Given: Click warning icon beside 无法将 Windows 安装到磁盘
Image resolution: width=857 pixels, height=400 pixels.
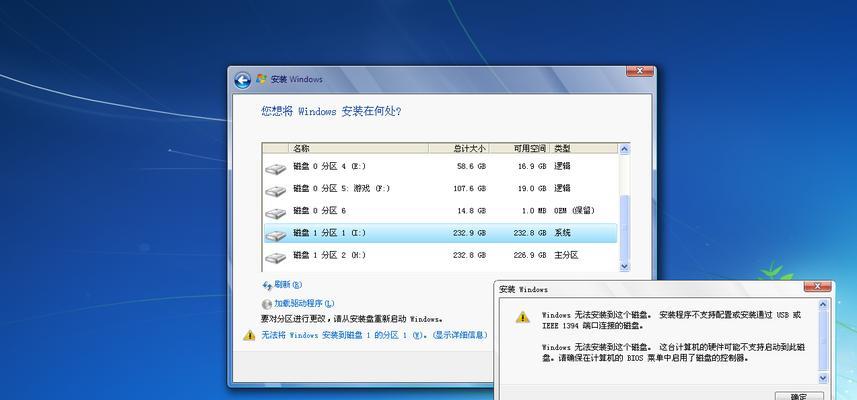Looking at the screenshot, I should (249, 335).
